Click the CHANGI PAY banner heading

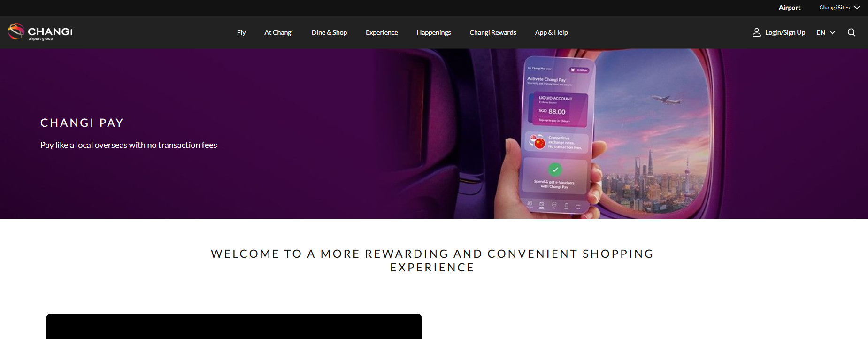(x=82, y=123)
